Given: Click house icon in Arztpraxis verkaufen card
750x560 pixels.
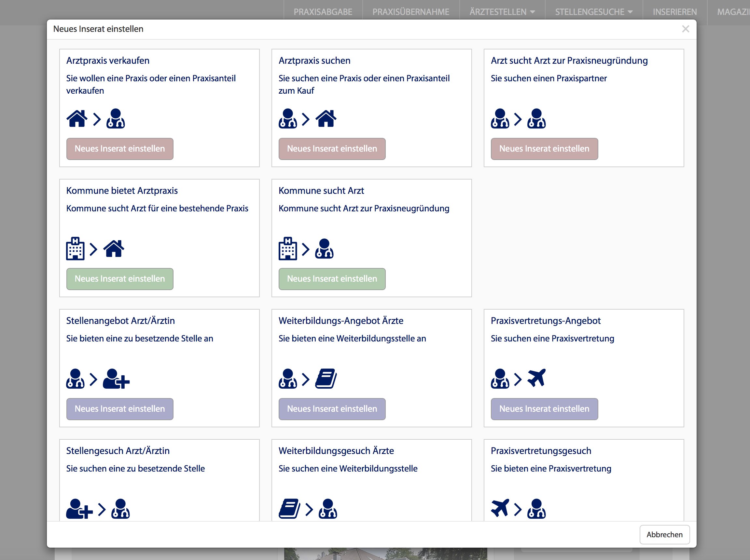Looking at the screenshot, I should (x=77, y=119).
